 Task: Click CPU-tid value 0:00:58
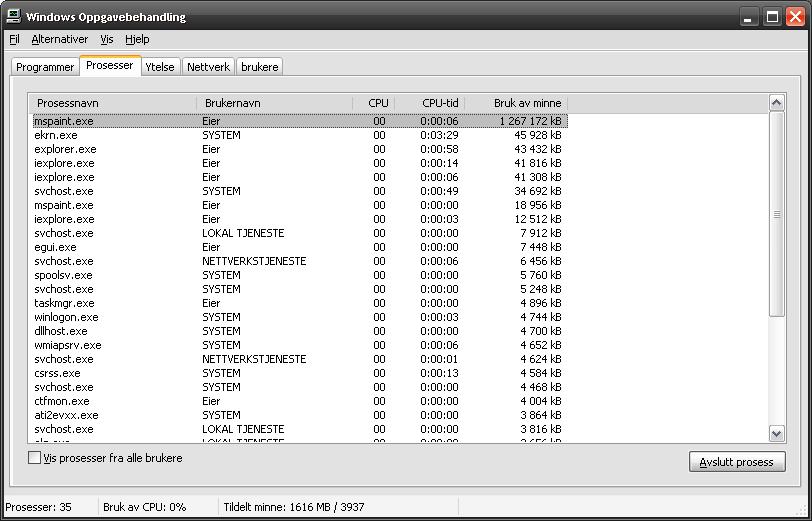pyautogui.click(x=439, y=149)
